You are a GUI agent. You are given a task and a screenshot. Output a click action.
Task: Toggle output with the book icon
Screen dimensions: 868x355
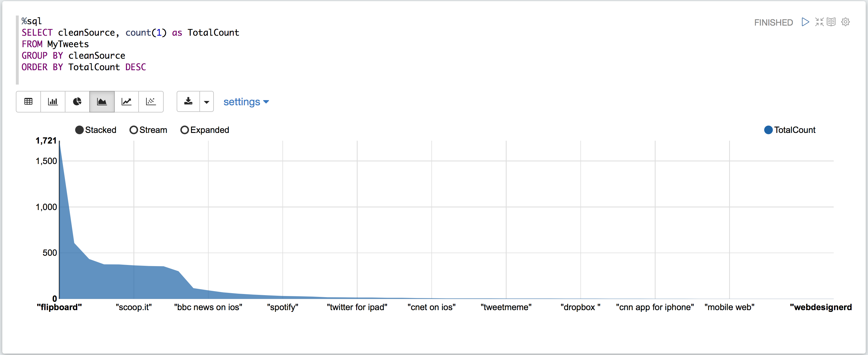(831, 22)
